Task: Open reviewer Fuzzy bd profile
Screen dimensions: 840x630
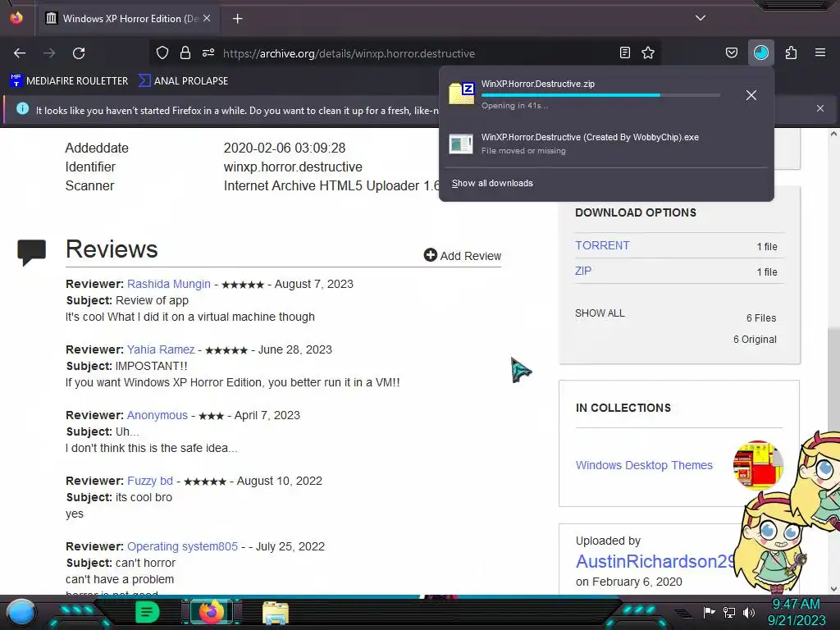Action: (x=150, y=481)
